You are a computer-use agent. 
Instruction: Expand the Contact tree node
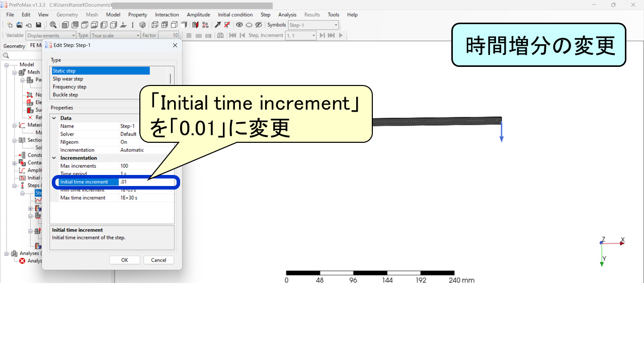tap(15, 163)
